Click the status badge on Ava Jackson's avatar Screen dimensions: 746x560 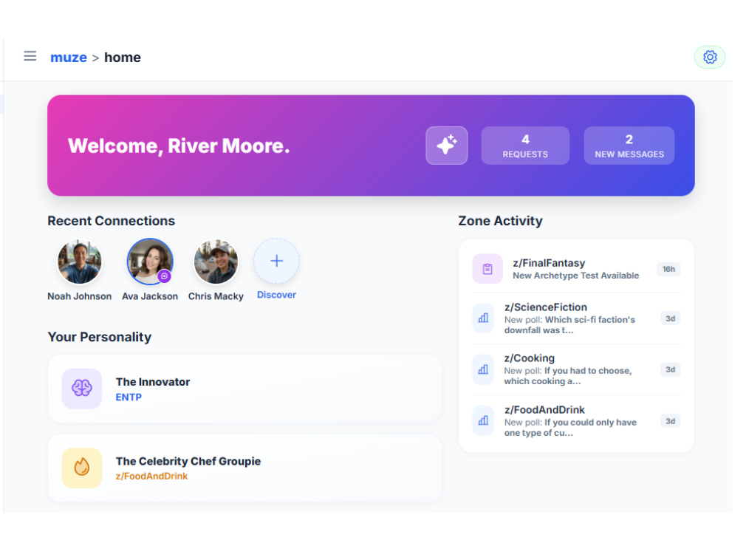165,275
